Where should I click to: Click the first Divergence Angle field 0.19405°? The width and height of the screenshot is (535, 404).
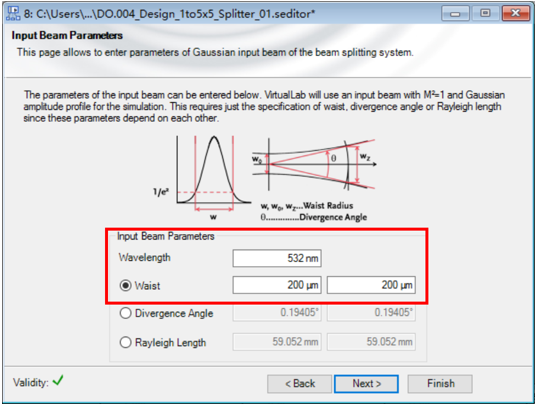(x=277, y=313)
